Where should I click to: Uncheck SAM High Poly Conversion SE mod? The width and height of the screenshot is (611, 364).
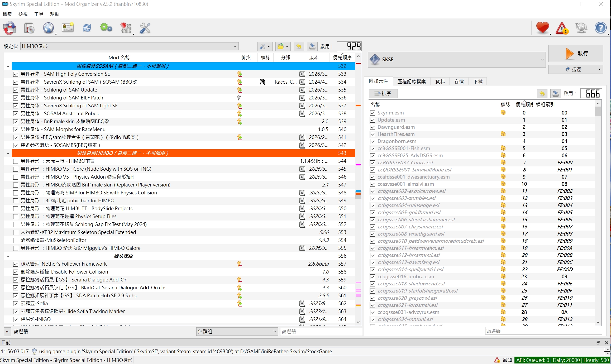click(16, 74)
